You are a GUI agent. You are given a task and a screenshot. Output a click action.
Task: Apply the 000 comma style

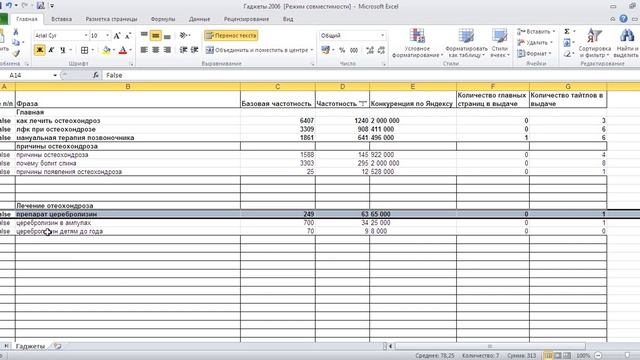(x=354, y=50)
